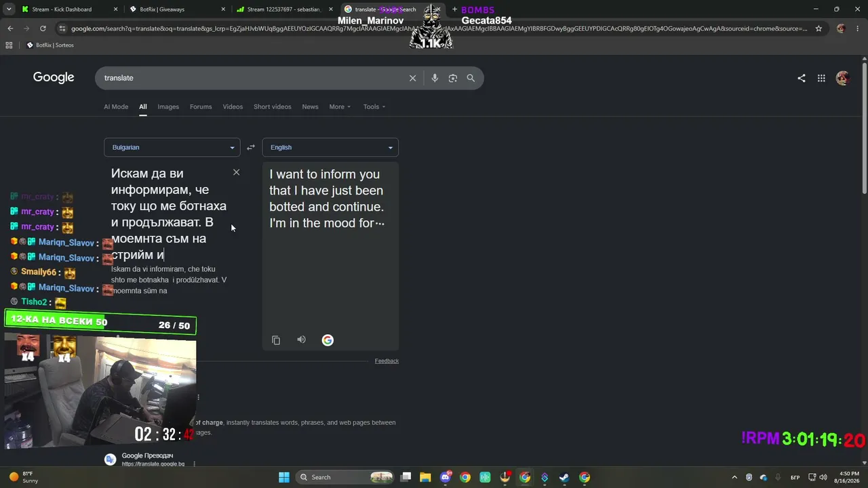Copy the English translation
The width and height of the screenshot is (868, 488).
tap(276, 340)
